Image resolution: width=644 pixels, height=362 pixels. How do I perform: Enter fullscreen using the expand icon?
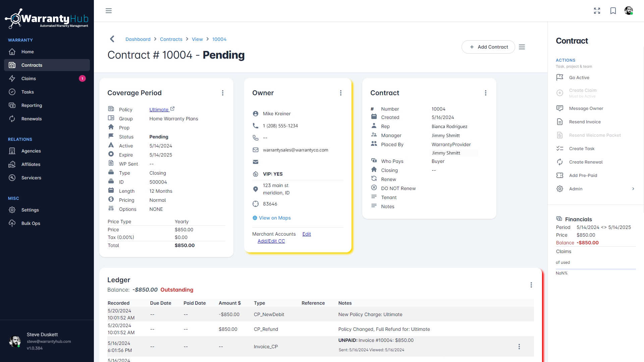coord(597,11)
